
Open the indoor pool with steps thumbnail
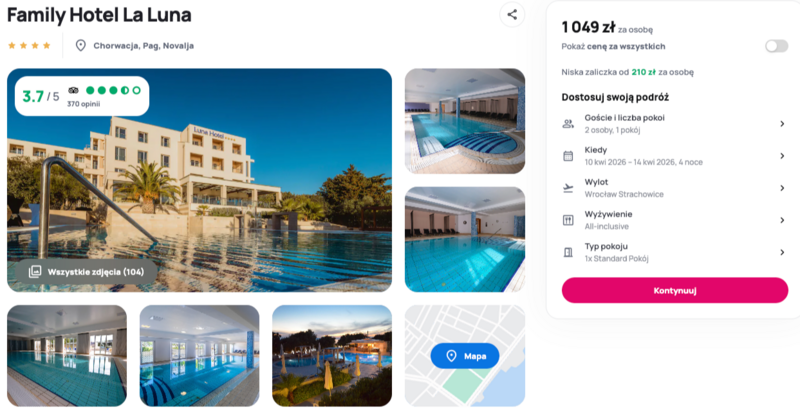(465, 121)
